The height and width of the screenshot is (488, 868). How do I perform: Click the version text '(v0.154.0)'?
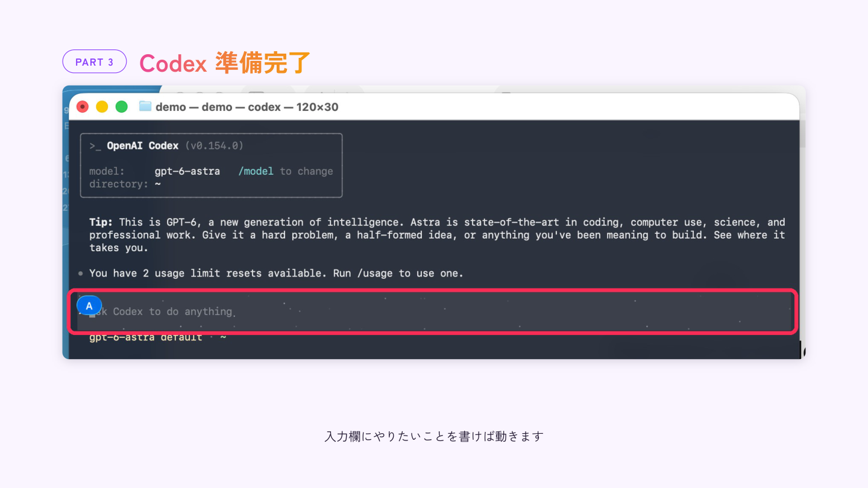click(214, 146)
